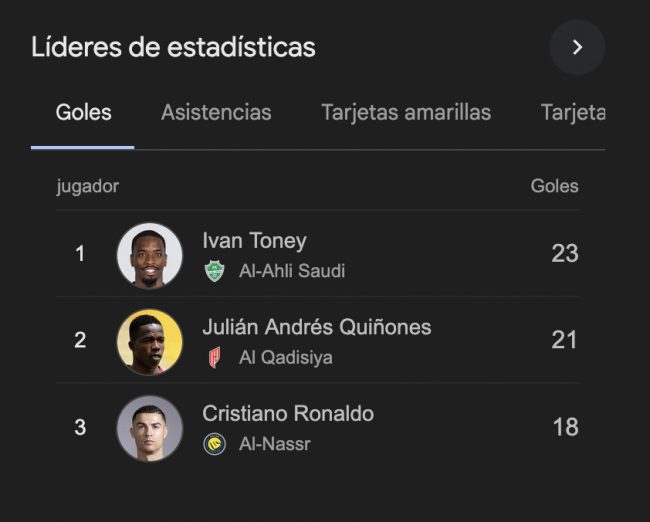Click the Líderes de estadísticas heading
650x522 pixels.
[x=173, y=47]
